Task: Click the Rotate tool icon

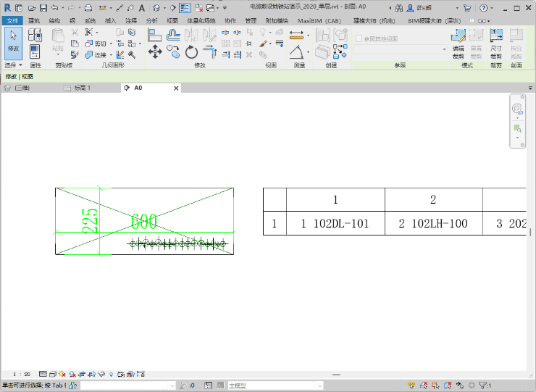Action: pyautogui.click(x=191, y=51)
